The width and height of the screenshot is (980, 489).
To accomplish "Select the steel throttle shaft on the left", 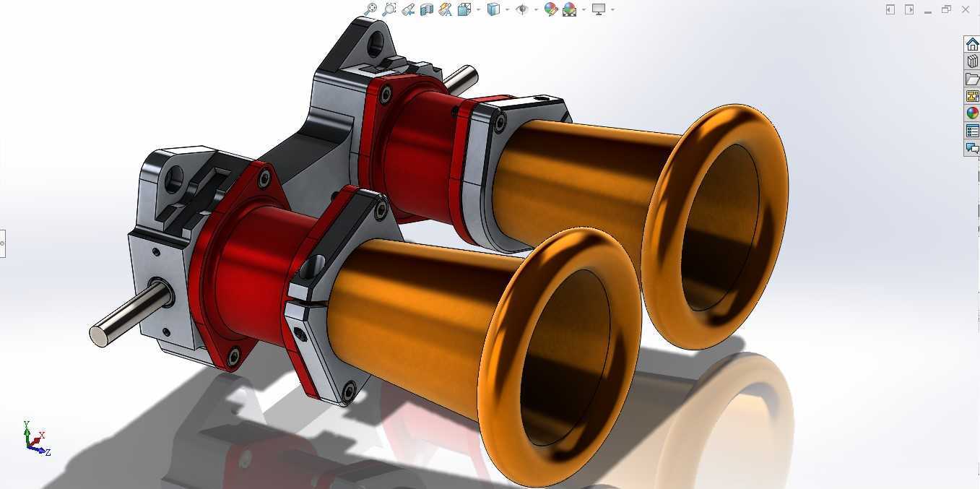I will pos(130,315).
